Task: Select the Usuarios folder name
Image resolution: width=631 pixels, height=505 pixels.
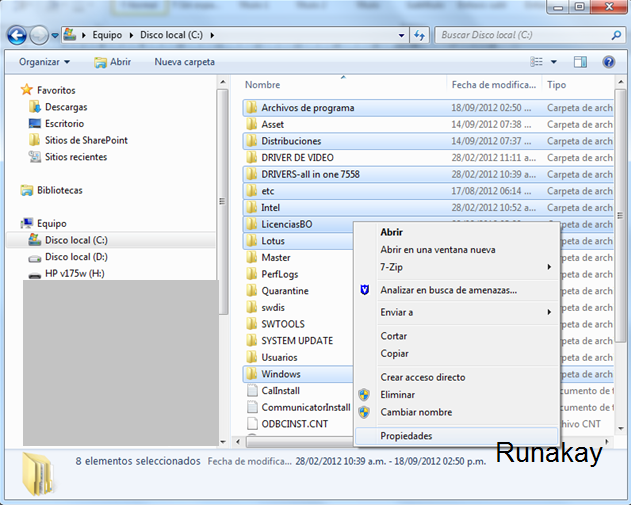Action: click(279, 357)
